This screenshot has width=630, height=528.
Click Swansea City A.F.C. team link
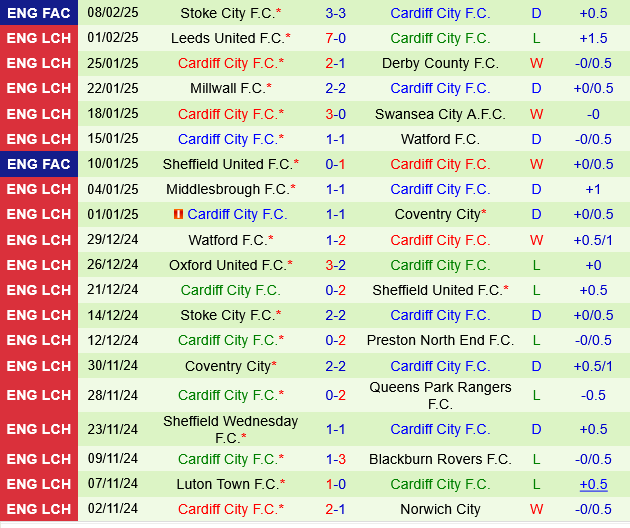tap(440, 114)
